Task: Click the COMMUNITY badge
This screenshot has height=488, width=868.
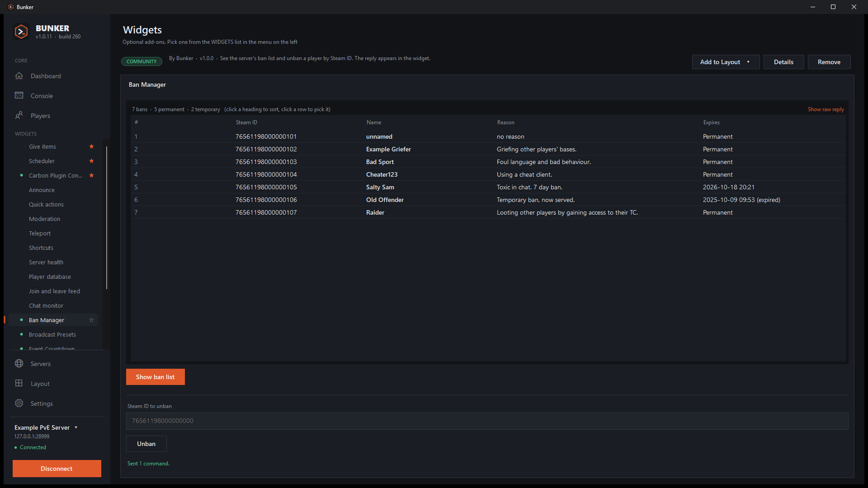Action: tap(142, 61)
